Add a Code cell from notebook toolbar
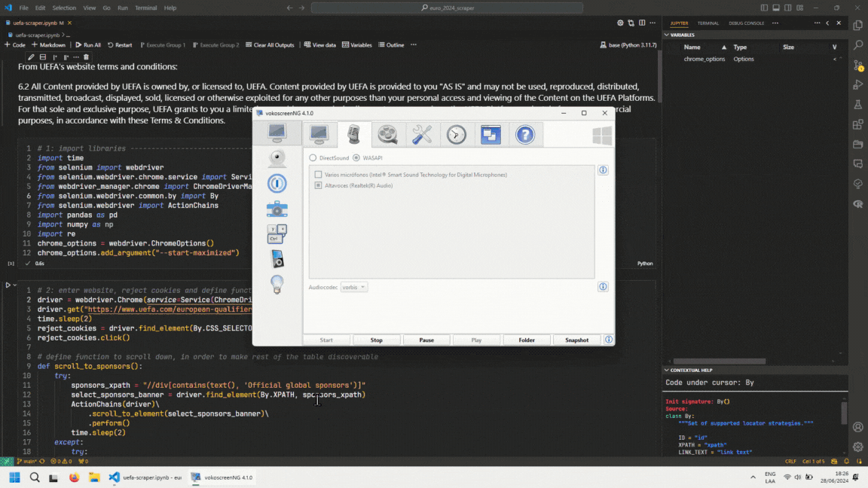This screenshot has width=868, height=488. [x=15, y=45]
